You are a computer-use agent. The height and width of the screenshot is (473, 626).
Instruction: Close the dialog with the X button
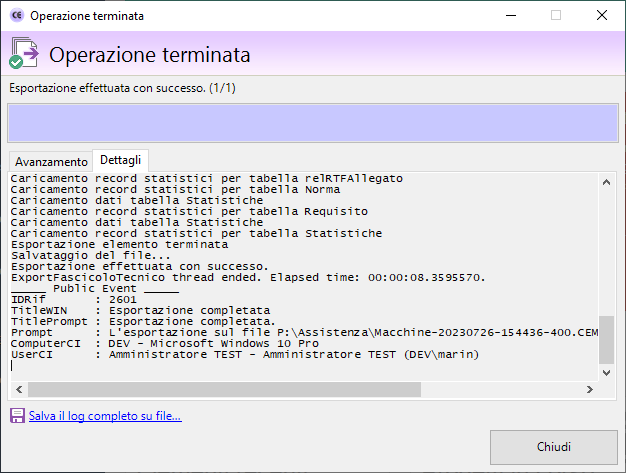(x=602, y=16)
